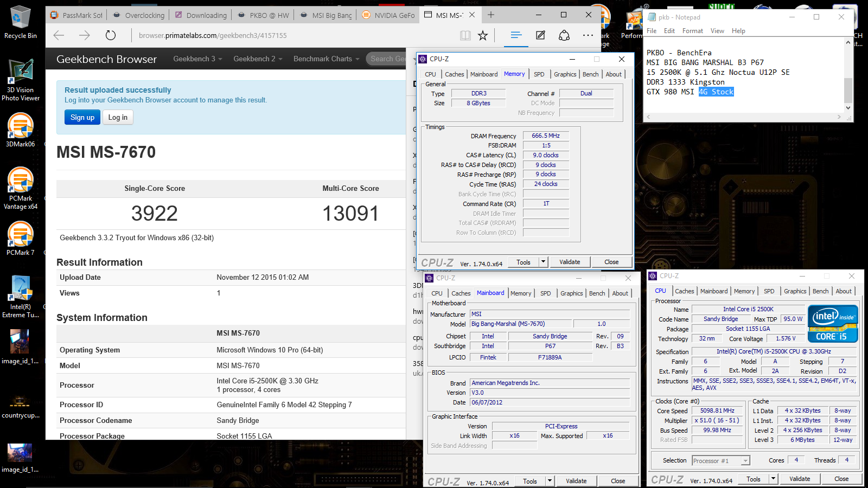Image resolution: width=868 pixels, height=488 pixels.
Task: Switch to Downloading browser tab
Action: (x=201, y=15)
